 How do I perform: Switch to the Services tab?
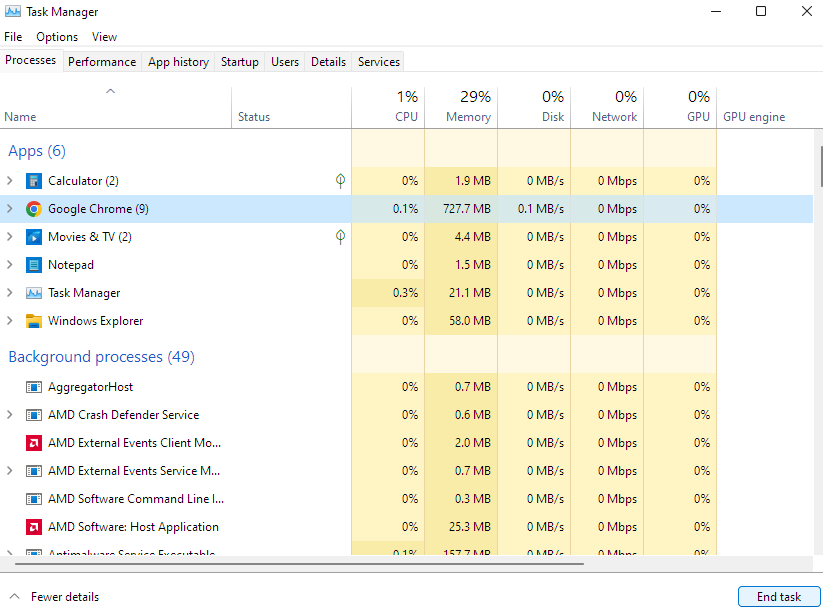point(378,62)
